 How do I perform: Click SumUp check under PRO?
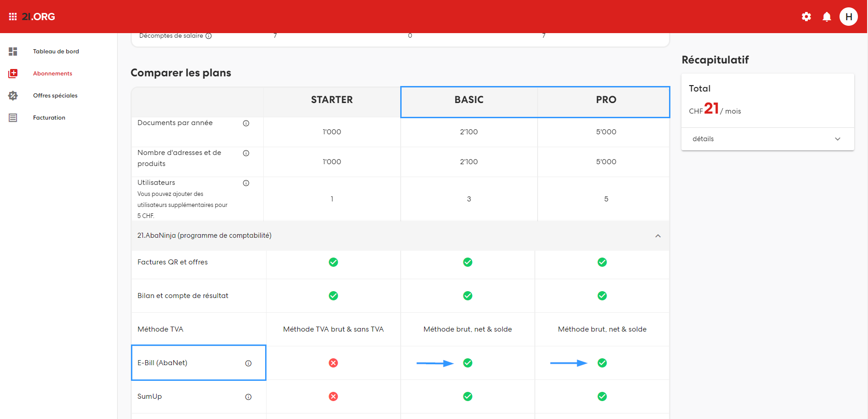click(x=602, y=396)
